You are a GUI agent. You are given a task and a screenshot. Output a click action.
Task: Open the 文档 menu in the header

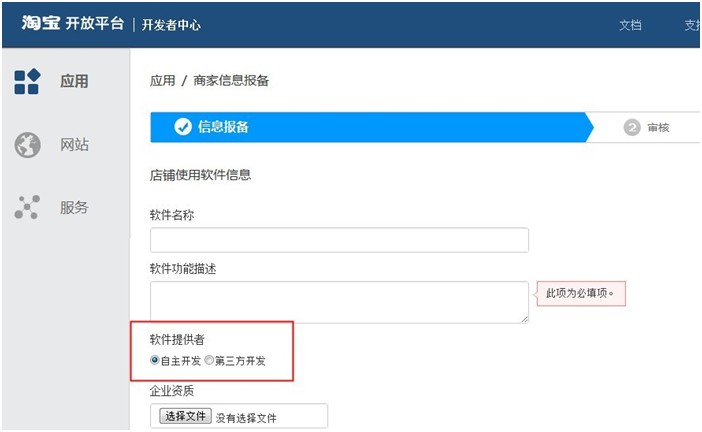tap(630, 25)
